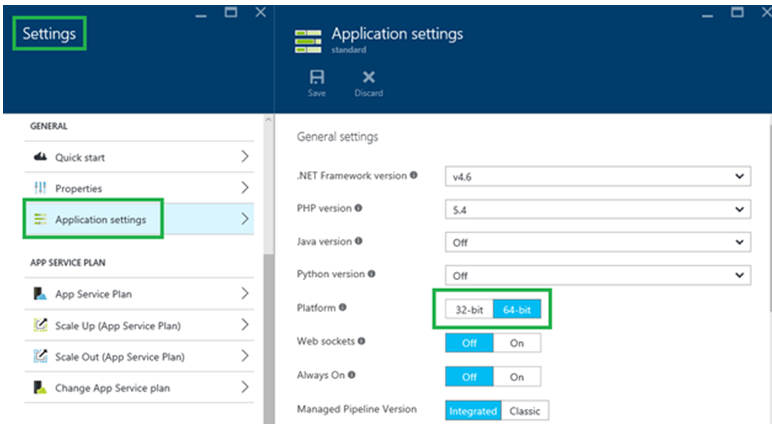772x424 pixels.
Task: Click the Discard X icon
Action: point(368,77)
